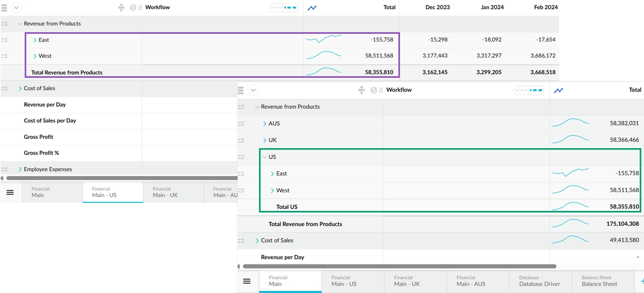Click the Dec 2023 column header

point(438,8)
